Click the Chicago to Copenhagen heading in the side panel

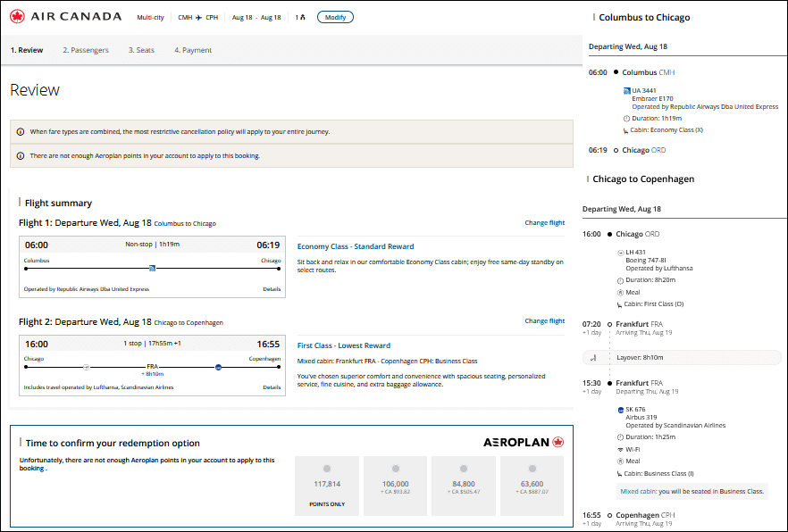(x=643, y=179)
